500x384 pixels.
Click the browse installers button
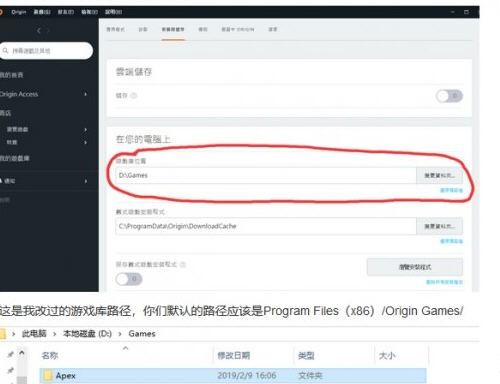click(x=415, y=267)
